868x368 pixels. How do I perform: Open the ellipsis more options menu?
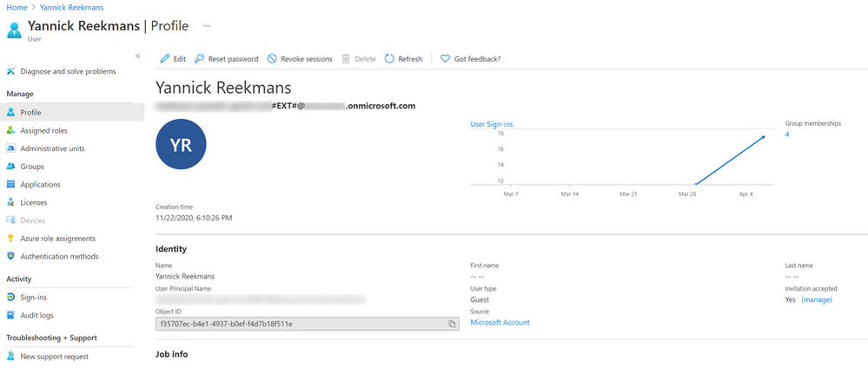pos(206,25)
